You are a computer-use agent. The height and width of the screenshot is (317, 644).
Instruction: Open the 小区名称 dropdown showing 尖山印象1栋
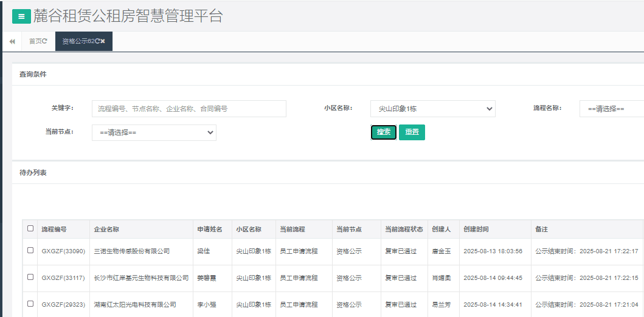click(x=432, y=109)
